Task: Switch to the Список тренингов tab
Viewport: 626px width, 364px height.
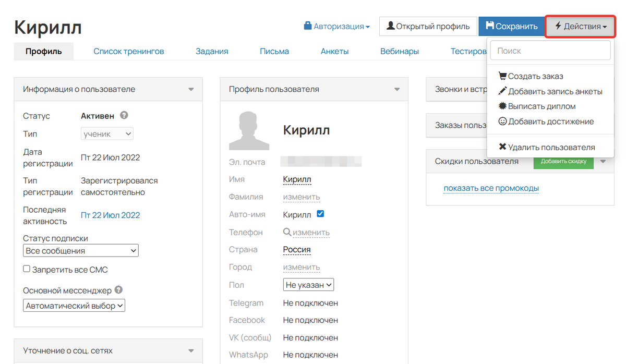Action: pyautogui.click(x=128, y=51)
